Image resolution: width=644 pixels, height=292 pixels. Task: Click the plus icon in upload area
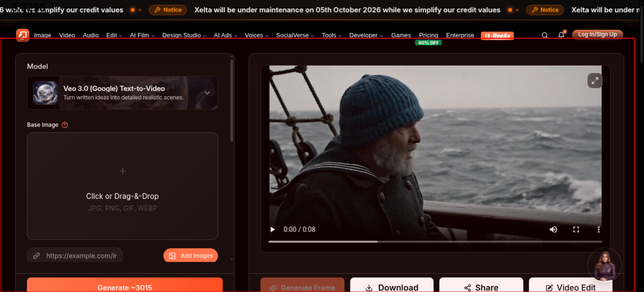click(123, 171)
